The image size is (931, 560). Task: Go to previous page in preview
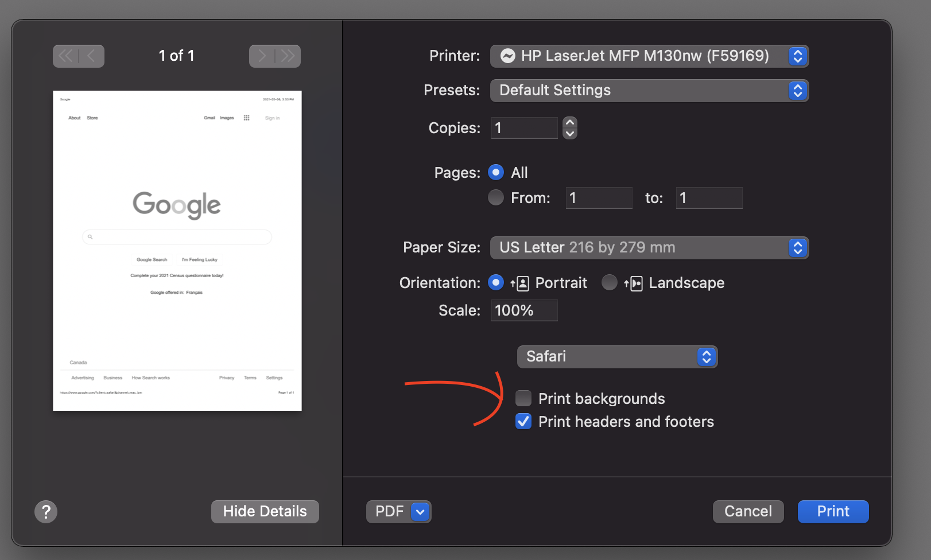(92, 56)
